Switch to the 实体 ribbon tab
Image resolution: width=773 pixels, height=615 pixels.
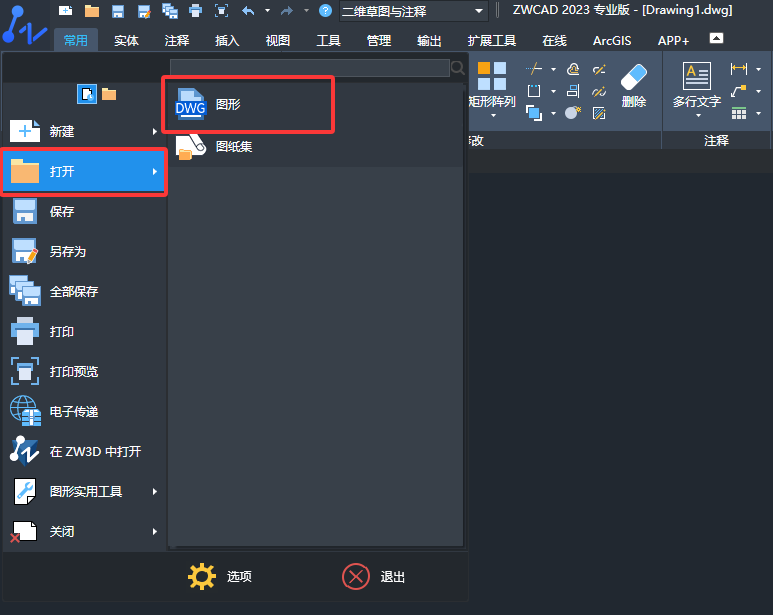click(126, 40)
